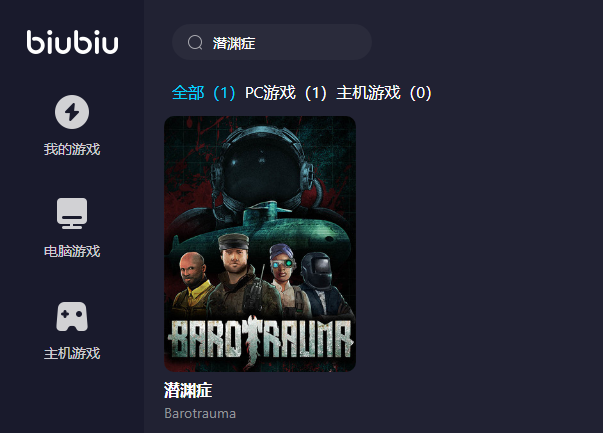Select the 我的游戏 sidebar label
Screen dimensions: 603x433
click(72, 149)
